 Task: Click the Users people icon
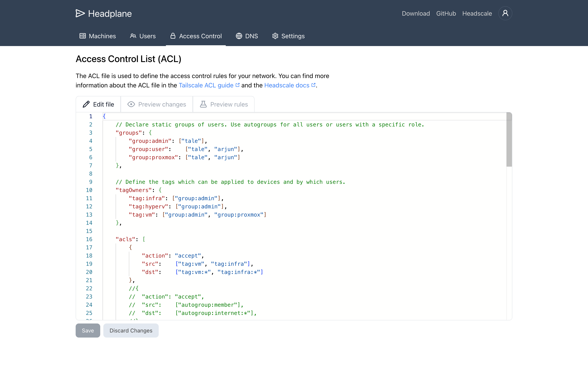coord(133,36)
